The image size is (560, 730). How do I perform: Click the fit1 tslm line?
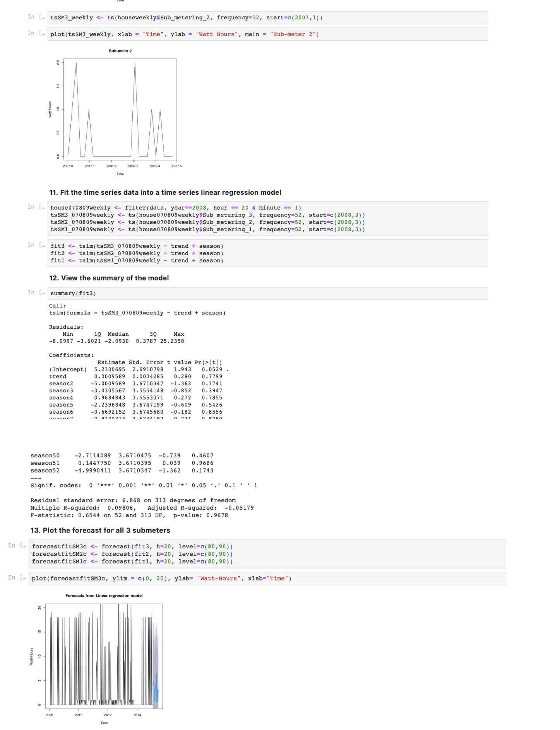(x=137, y=261)
